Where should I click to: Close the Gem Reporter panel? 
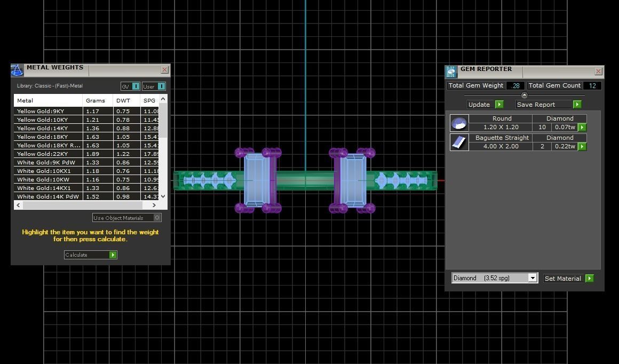tap(599, 72)
